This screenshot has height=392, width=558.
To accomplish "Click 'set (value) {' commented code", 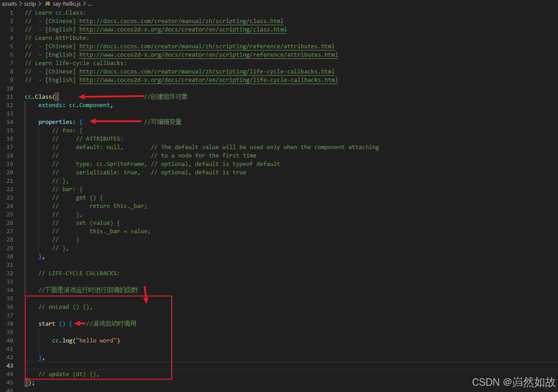I will [x=98, y=223].
